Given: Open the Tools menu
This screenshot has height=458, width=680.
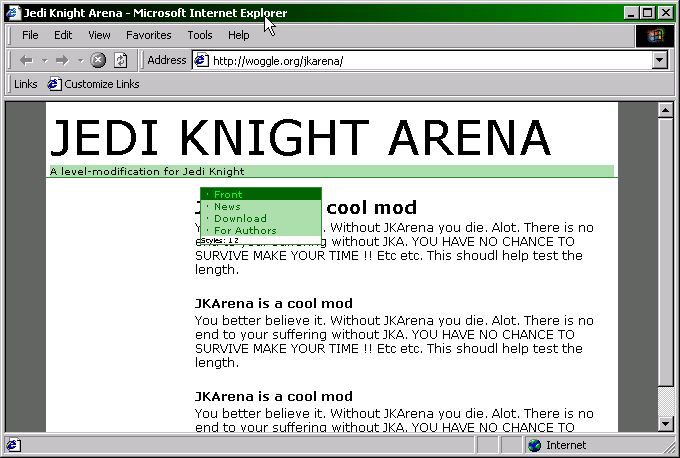Looking at the screenshot, I should click(x=200, y=35).
